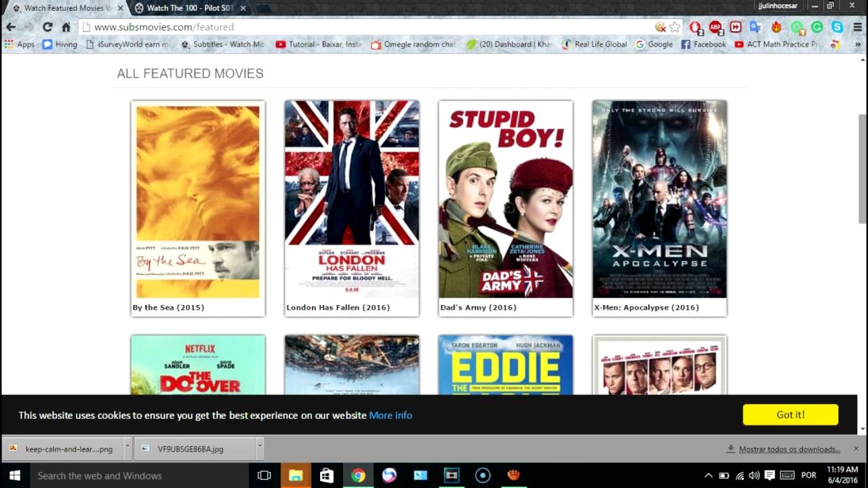Click the address bar URL field
The image size is (868, 488).
click(366, 27)
